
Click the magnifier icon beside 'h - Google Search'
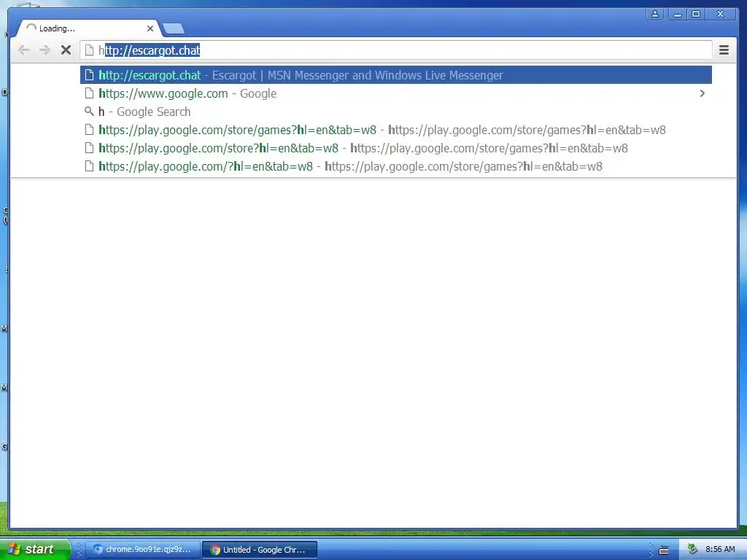[x=89, y=112]
